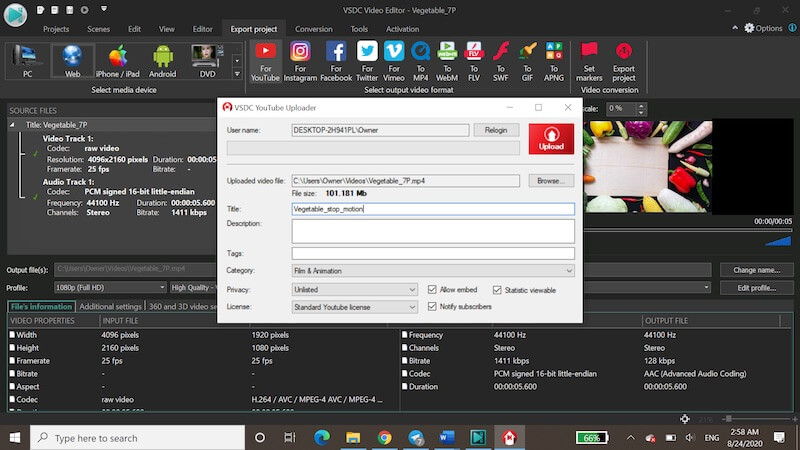Click the Windows Start button
Image resolution: width=800 pixels, height=450 pixels.
coord(15,437)
